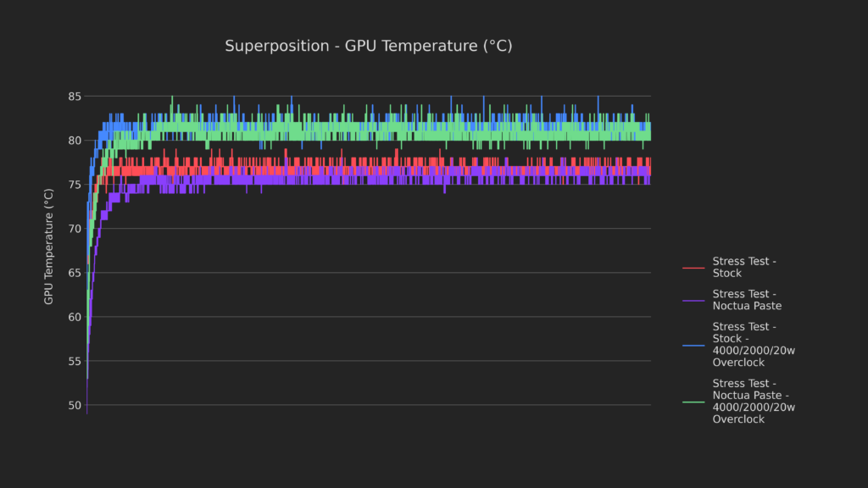Click the 55 tick label on the y-axis
This screenshot has height=488, width=868.
pos(74,361)
